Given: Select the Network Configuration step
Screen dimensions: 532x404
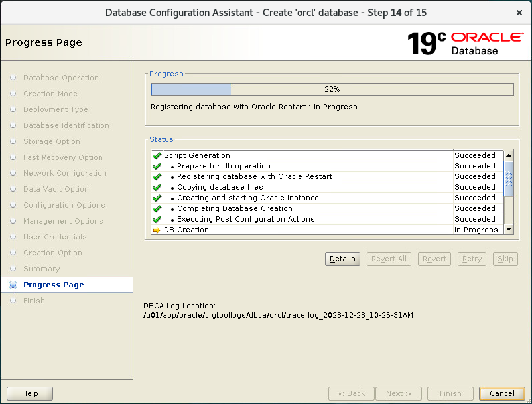Looking at the screenshot, I should coord(65,173).
